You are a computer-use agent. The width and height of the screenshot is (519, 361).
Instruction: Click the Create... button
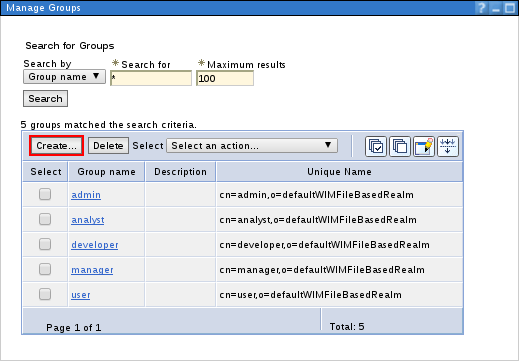(56, 146)
